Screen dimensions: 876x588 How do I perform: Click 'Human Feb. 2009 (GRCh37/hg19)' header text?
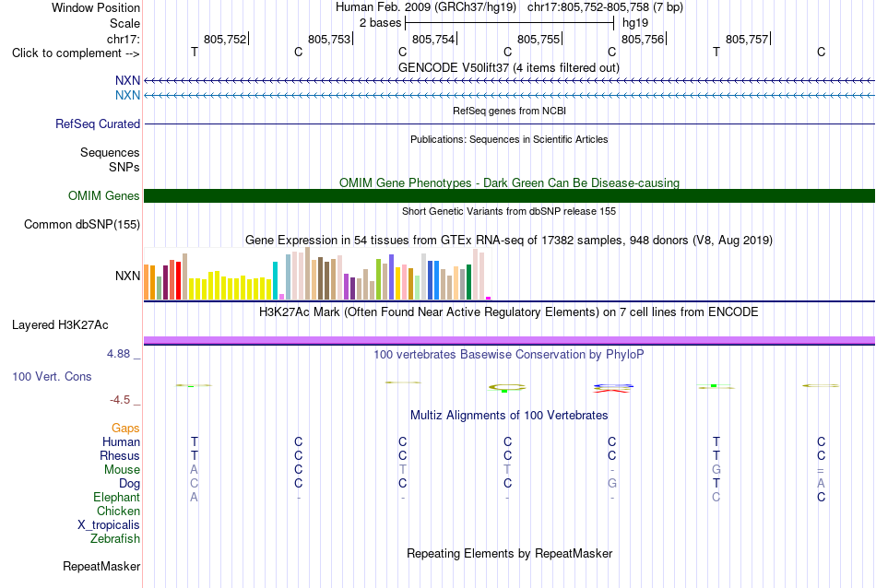tap(428, 7)
